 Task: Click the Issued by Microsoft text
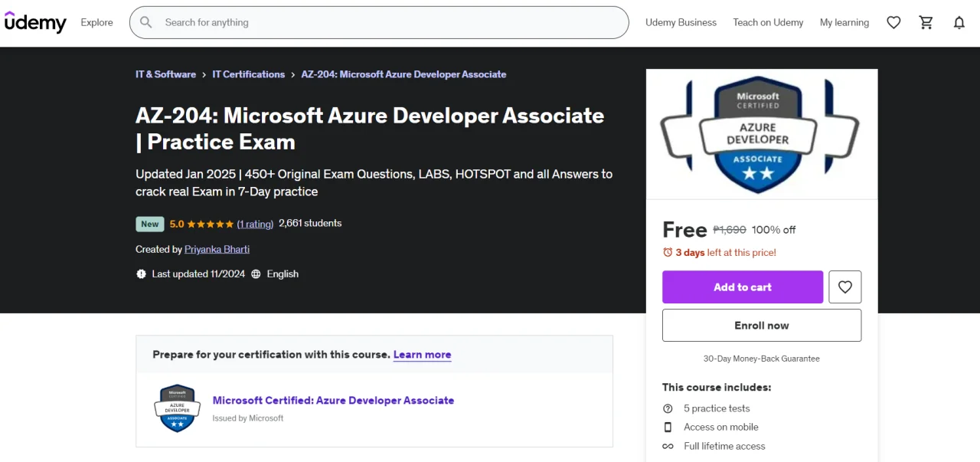point(248,418)
